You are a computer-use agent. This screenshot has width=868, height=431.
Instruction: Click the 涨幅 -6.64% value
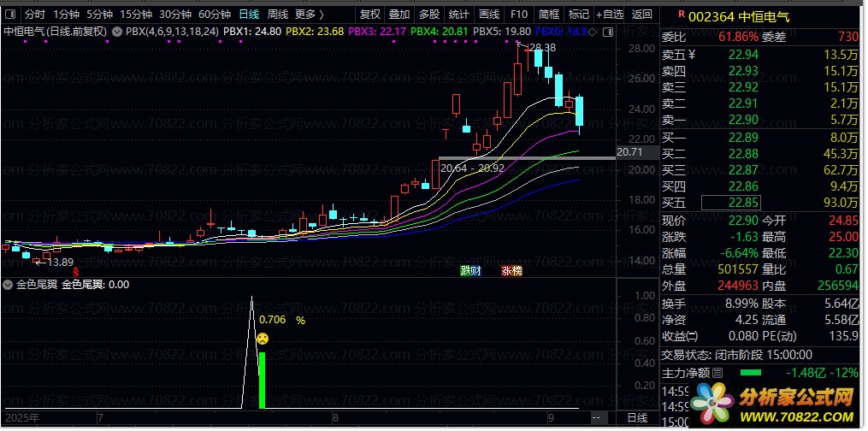pos(739,253)
